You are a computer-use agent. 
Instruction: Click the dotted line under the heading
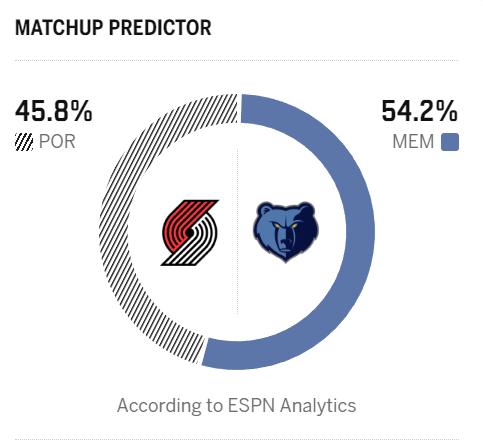(237, 61)
